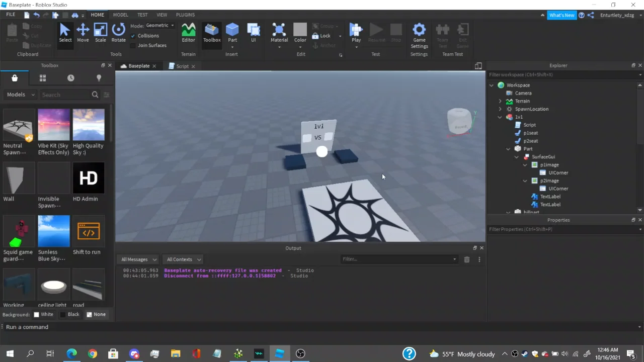Click the Lock tool
Viewport: 644px width, 362px height.
(x=321, y=36)
